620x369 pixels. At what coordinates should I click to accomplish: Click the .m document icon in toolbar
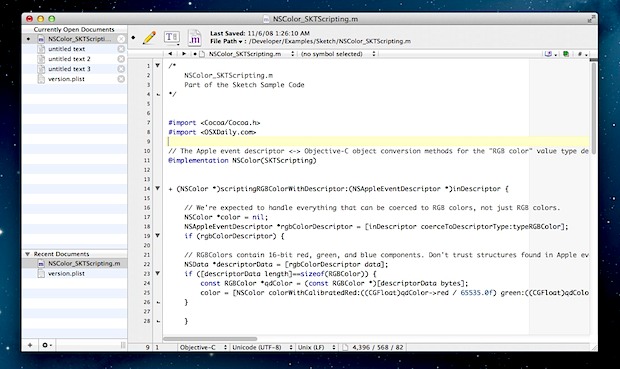coord(194,38)
